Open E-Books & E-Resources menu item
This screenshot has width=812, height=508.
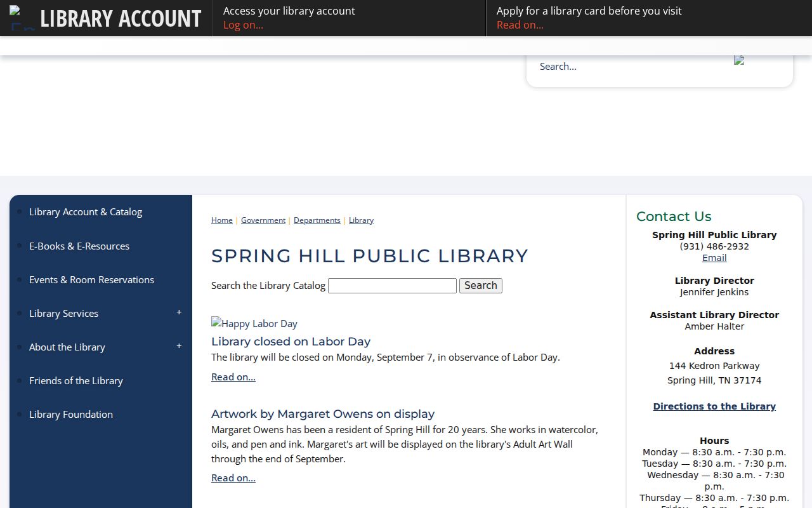[79, 246]
